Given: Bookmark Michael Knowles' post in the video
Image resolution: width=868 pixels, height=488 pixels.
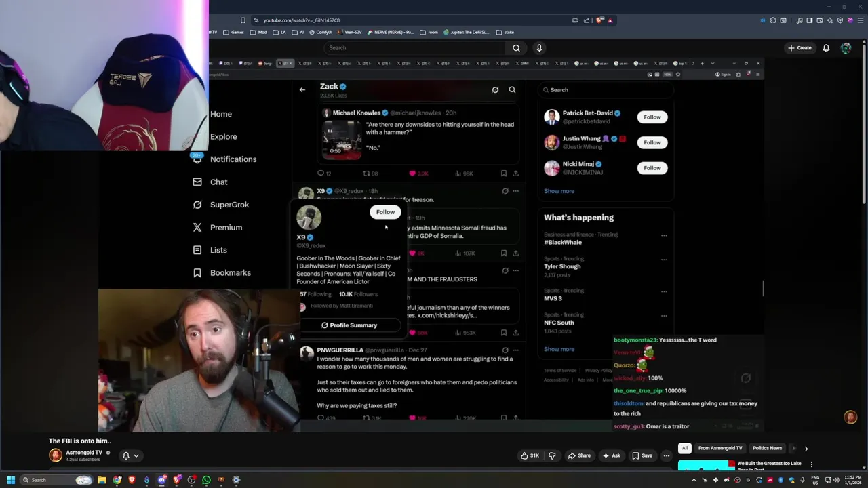Looking at the screenshot, I should [503, 174].
